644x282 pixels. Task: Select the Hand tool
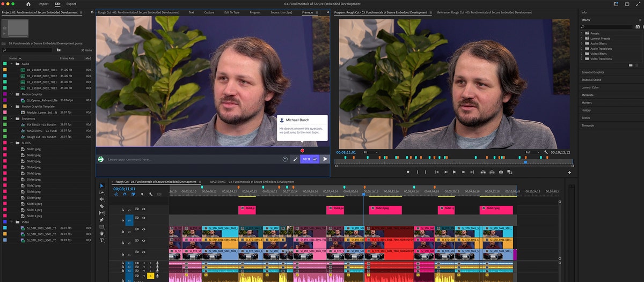102,234
